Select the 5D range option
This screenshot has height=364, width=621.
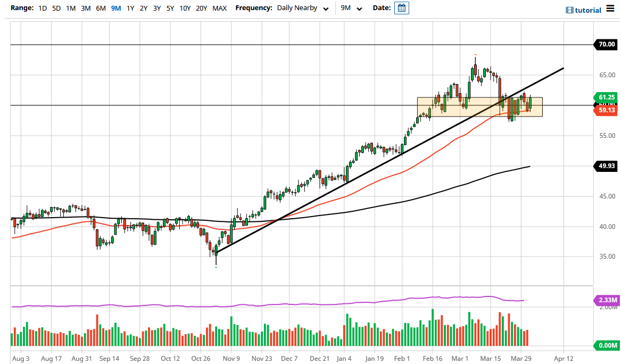click(56, 8)
